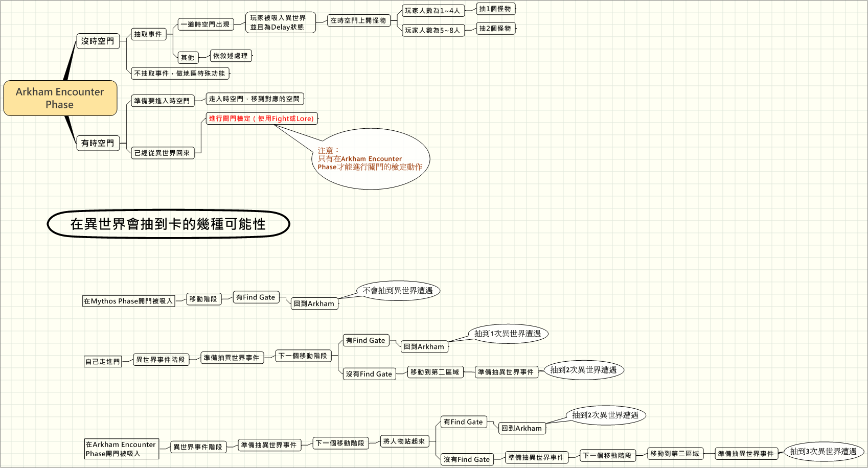Select the 不會抽到異世界遭遇 callout
Screen dimensions: 868x468
tap(398, 291)
